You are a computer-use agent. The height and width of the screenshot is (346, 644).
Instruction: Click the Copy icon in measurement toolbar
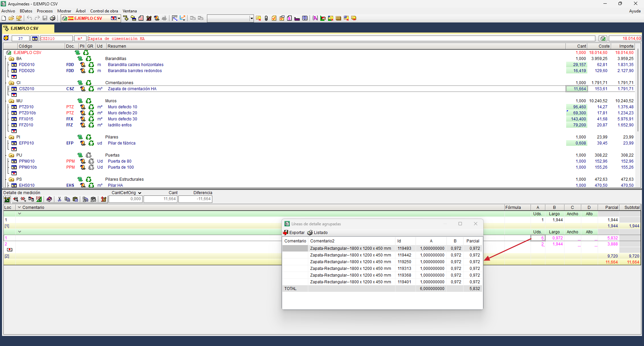(67, 199)
